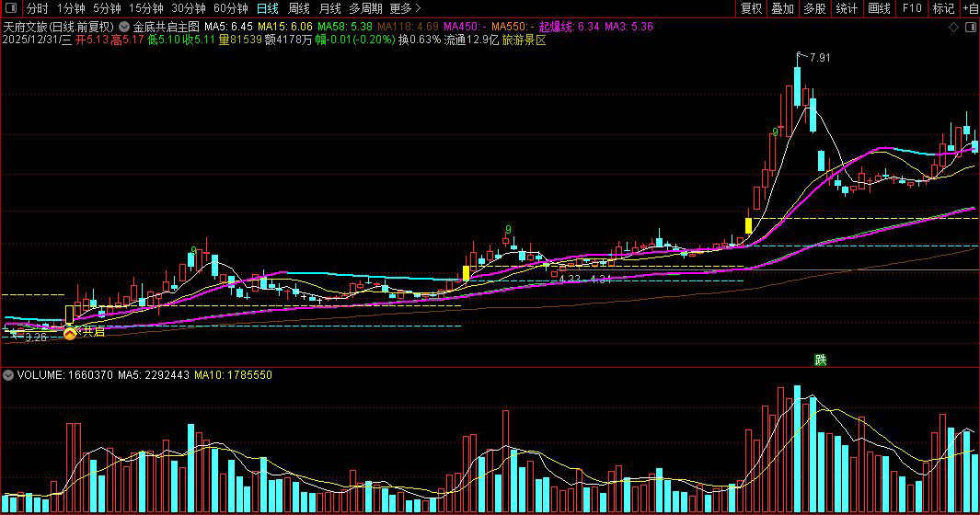Click the 换0.63% turnover value
The image size is (980, 515).
click(x=420, y=40)
